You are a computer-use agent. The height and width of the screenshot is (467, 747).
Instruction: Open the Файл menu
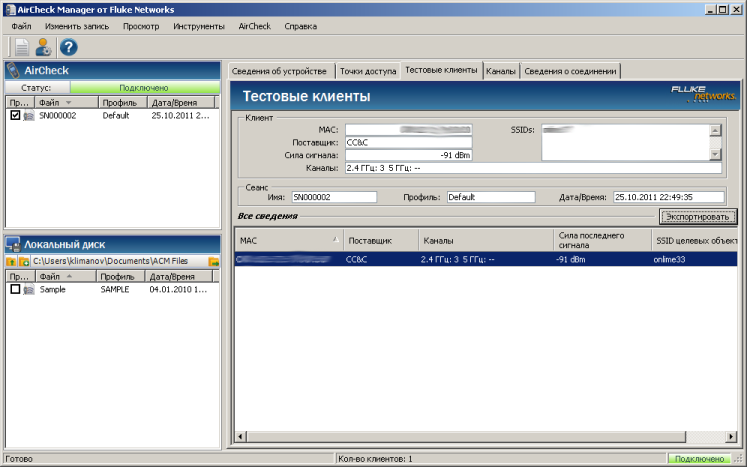click(x=21, y=26)
